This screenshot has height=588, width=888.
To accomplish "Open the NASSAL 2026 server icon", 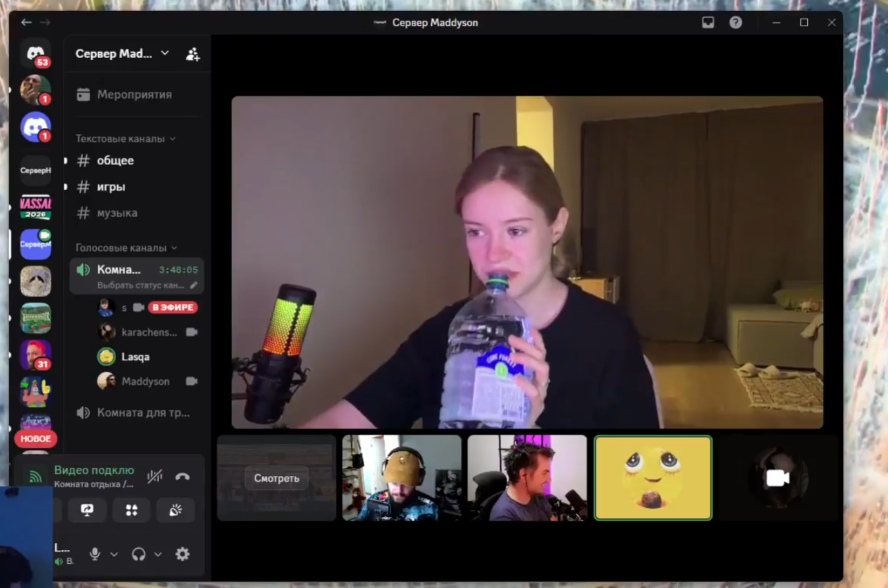I will click(x=35, y=207).
